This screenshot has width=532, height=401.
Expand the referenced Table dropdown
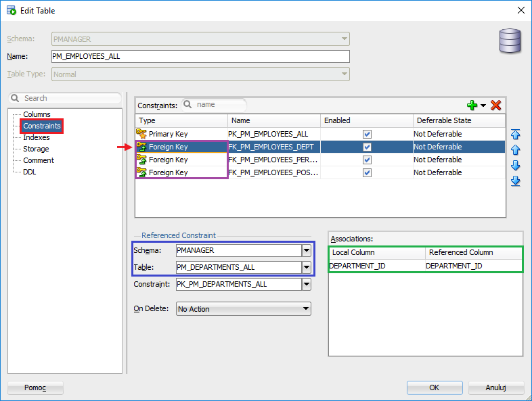pos(306,267)
